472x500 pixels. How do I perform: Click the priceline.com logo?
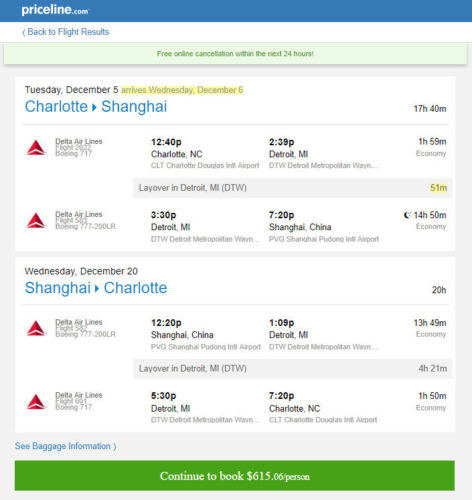point(55,10)
